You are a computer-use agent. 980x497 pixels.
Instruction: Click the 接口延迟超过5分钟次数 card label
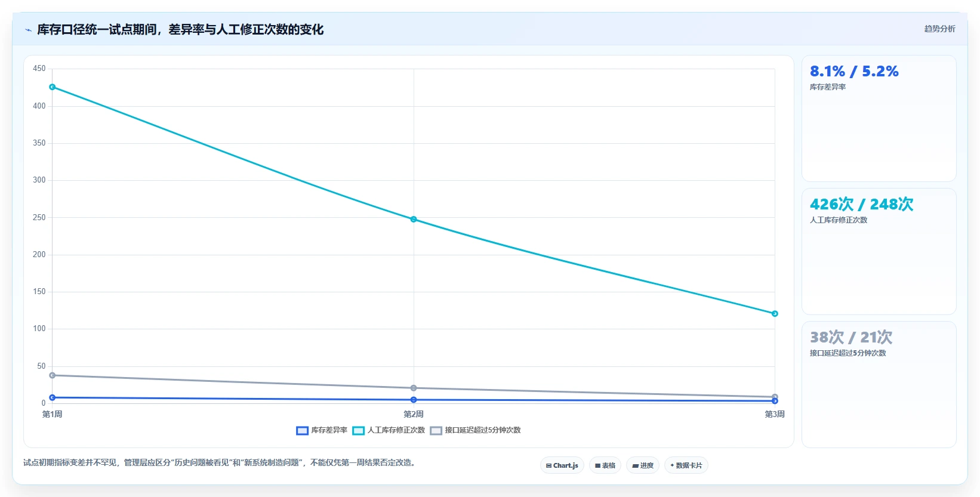click(x=848, y=353)
